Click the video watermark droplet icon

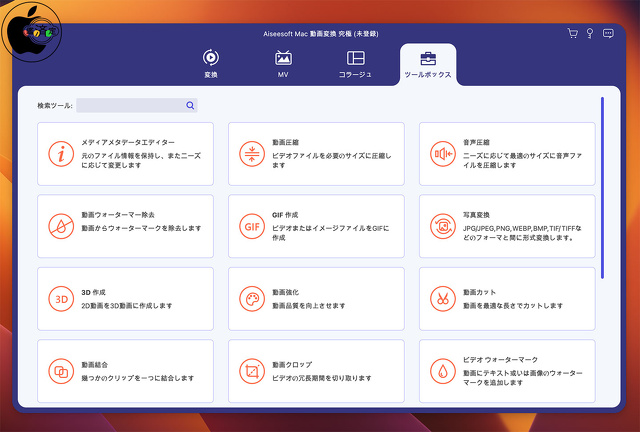click(443, 371)
